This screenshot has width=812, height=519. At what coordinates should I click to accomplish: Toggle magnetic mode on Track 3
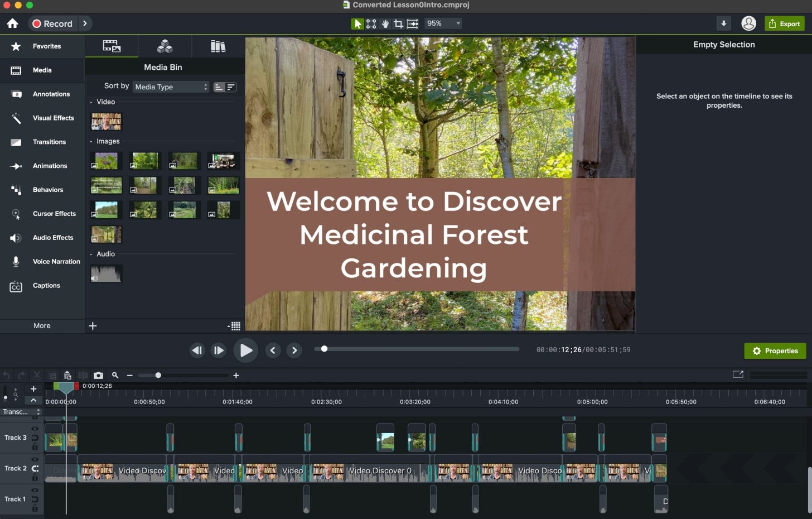pyautogui.click(x=35, y=438)
